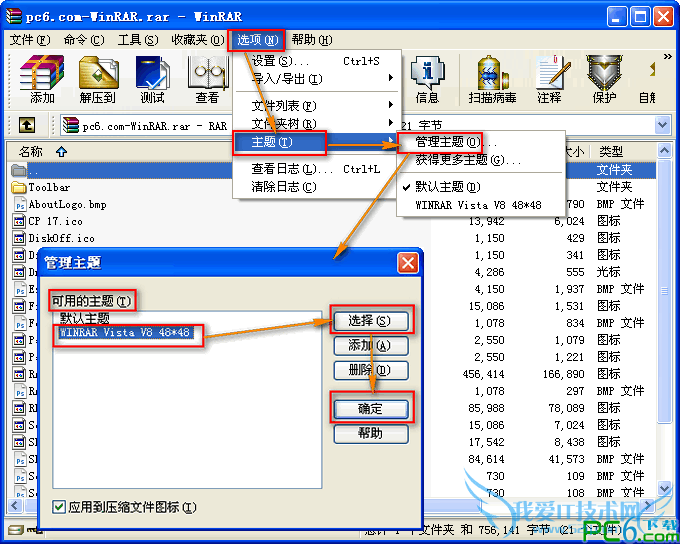
Task: Toggle 应用到压缩文件图标 checkbox
Action: tap(59, 507)
